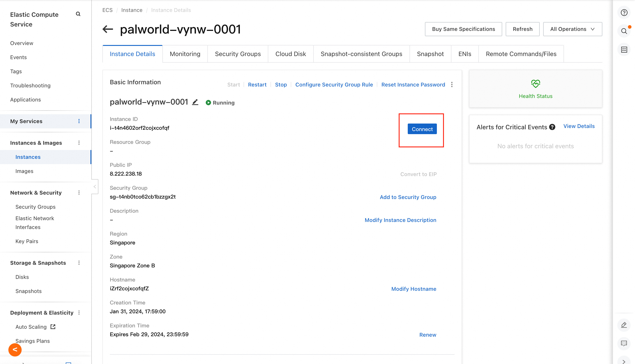Click Modify Hostname link

(414, 289)
